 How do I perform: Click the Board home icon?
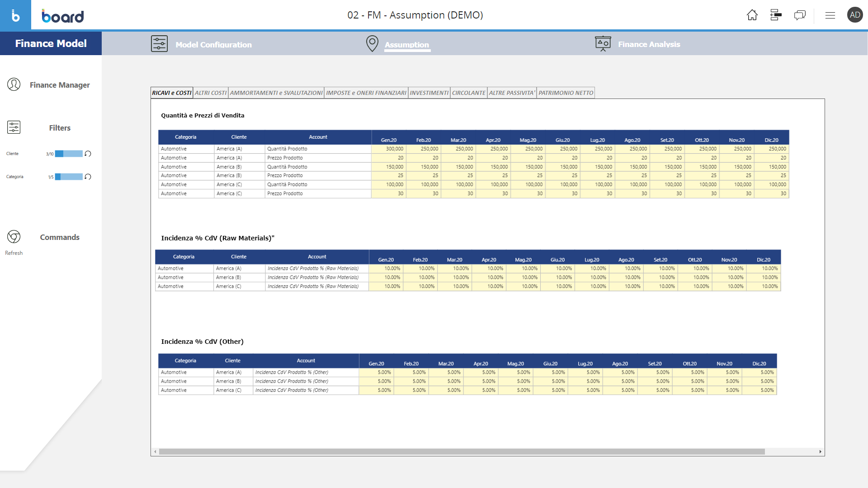pyautogui.click(x=752, y=15)
